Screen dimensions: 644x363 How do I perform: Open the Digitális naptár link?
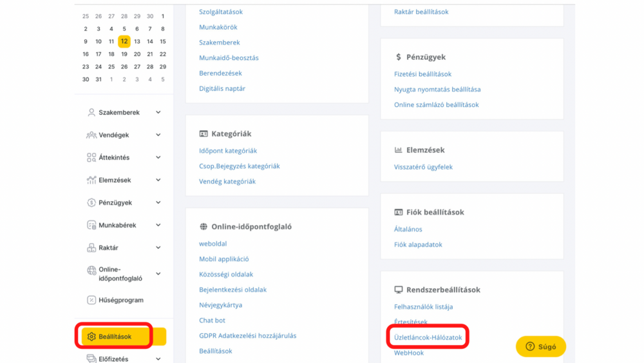(x=222, y=88)
